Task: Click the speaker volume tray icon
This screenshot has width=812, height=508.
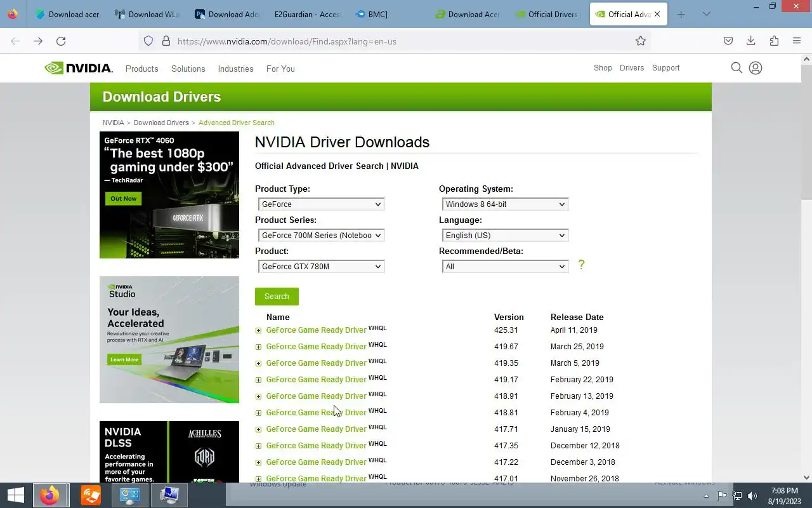Action: 752,496
